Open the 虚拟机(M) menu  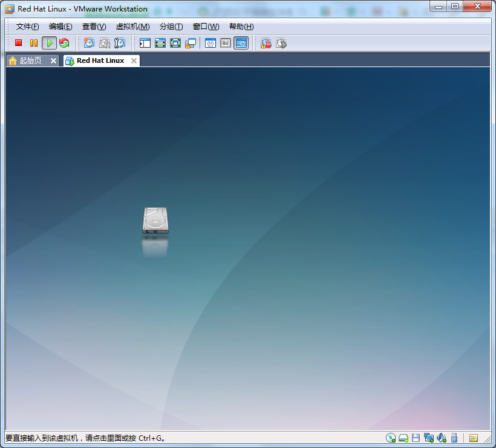click(x=133, y=27)
